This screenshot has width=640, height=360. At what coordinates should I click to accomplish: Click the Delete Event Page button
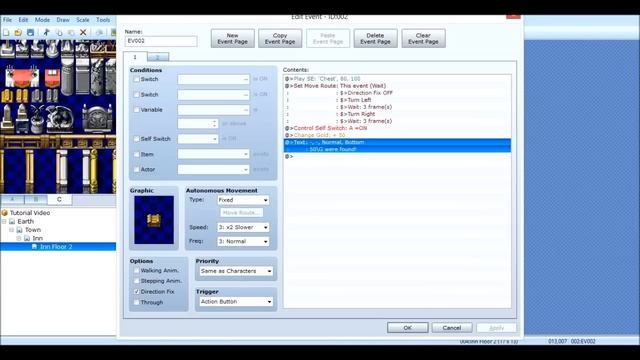[x=376, y=38]
